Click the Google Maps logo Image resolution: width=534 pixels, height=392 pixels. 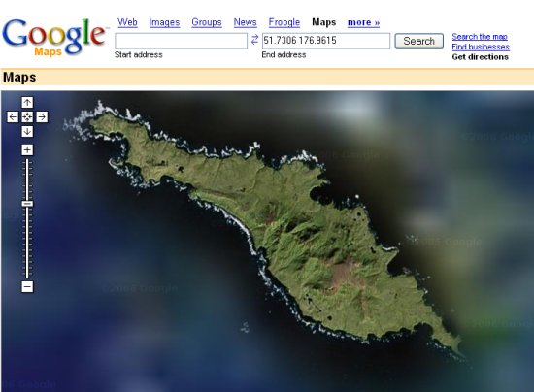(54, 37)
